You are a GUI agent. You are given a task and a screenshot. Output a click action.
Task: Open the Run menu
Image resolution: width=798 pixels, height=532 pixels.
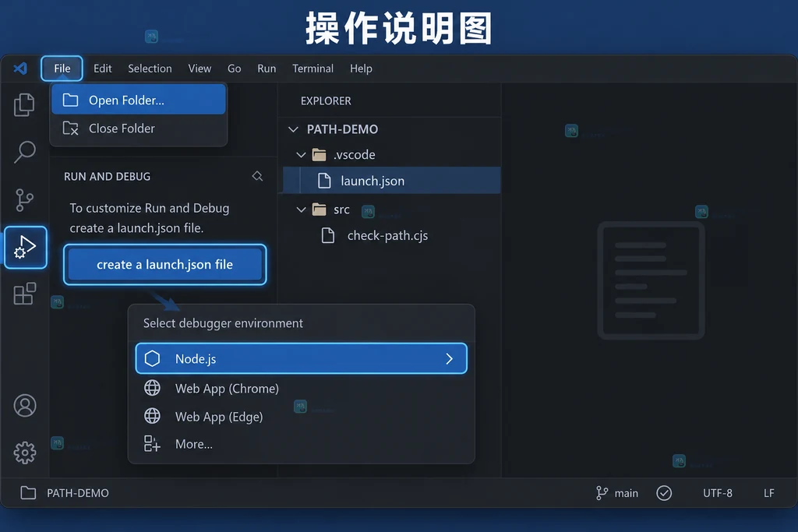(x=267, y=68)
